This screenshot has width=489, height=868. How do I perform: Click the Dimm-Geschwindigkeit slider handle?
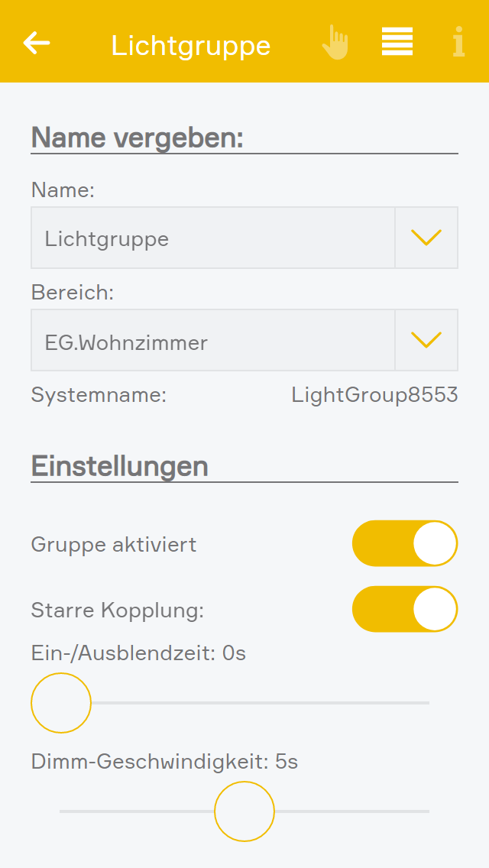click(x=244, y=811)
